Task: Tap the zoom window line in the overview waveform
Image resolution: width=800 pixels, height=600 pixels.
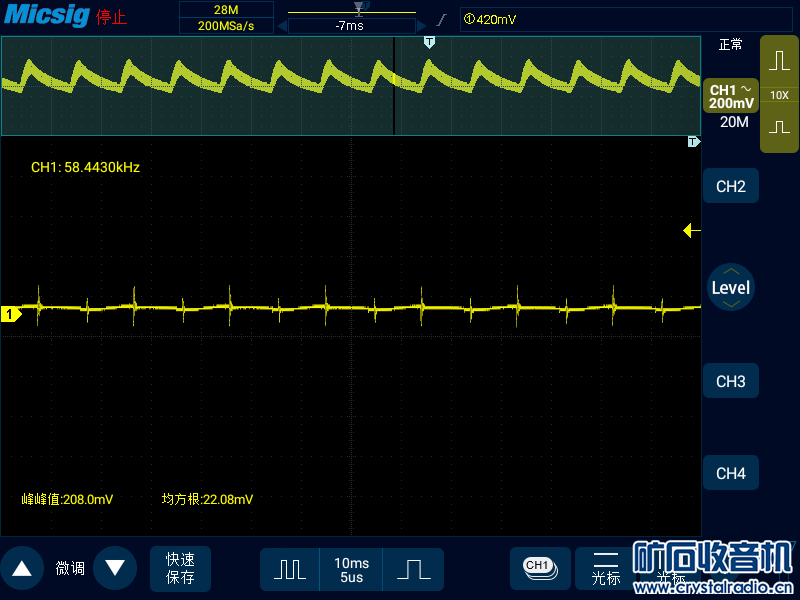Action: (394, 86)
